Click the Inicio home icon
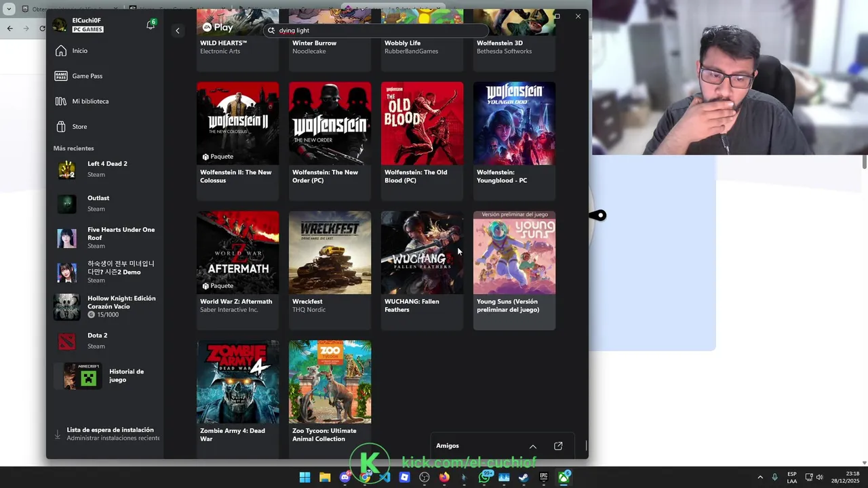The height and width of the screenshot is (488, 868). (x=61, y=51)
